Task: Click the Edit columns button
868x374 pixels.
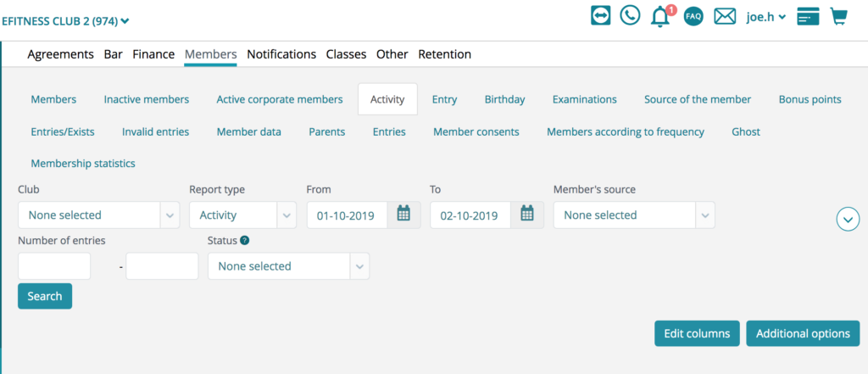Action: click(x=697, y=333)
